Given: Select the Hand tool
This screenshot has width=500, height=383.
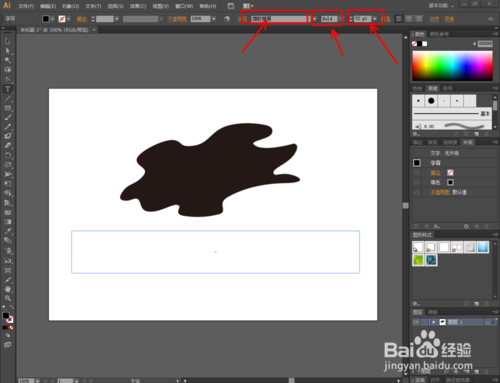Looking at the screenshot, I should tap(8, 289).
